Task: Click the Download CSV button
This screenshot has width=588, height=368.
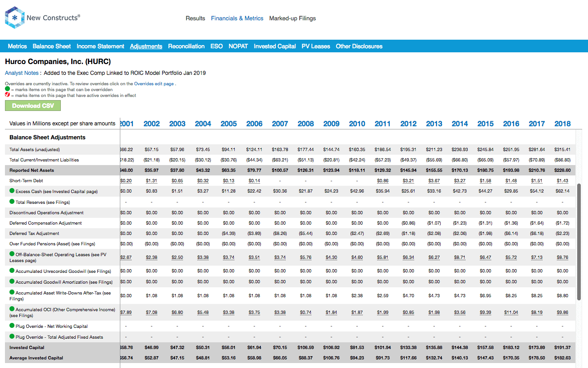Action: pyautogui.click(x=33, y=106)
